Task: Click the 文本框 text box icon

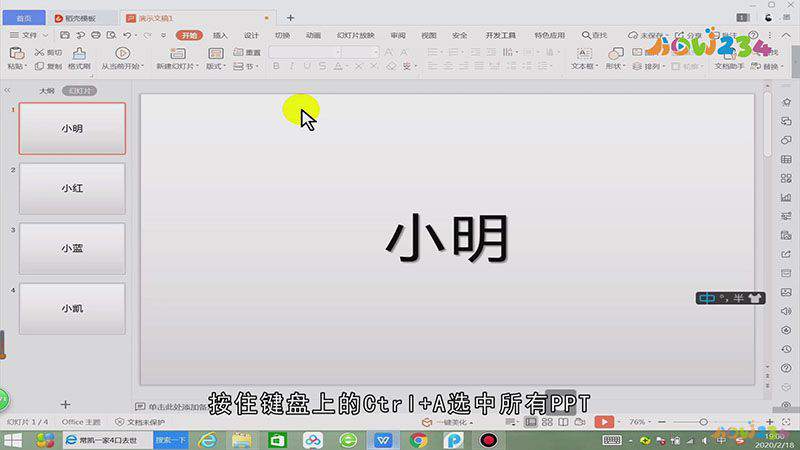Action: [584, 53]
